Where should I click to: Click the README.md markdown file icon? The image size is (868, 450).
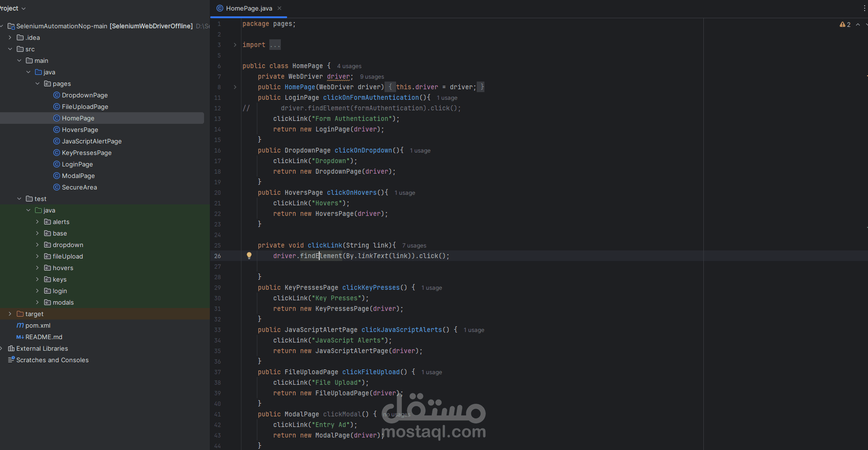[x=20, y=337]
